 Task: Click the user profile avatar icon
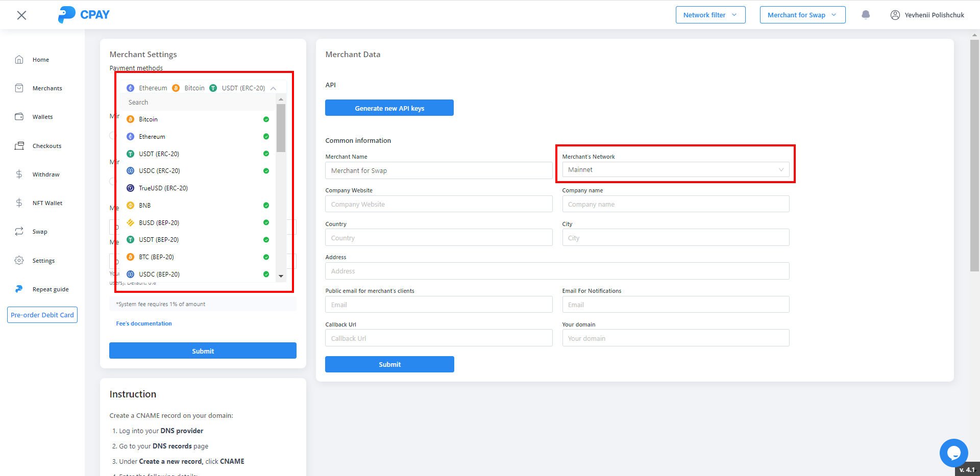[x=895, y=15]
